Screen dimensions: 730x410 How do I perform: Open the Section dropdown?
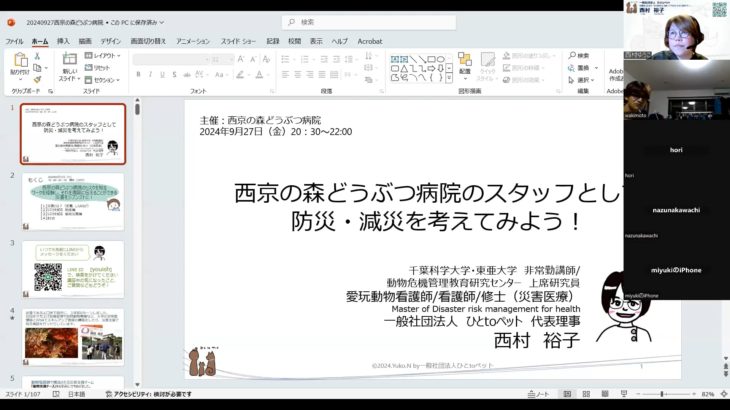click(x=102, y=80)
